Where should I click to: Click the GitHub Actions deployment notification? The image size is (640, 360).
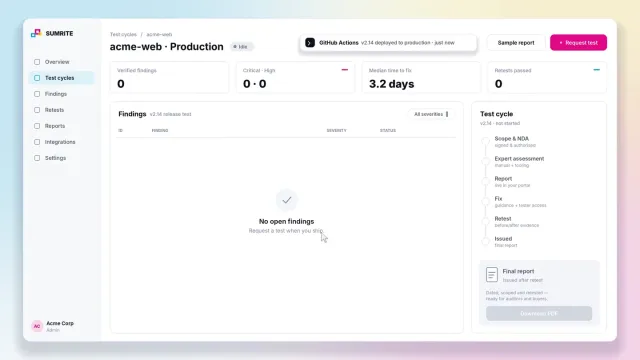(388, 42)
